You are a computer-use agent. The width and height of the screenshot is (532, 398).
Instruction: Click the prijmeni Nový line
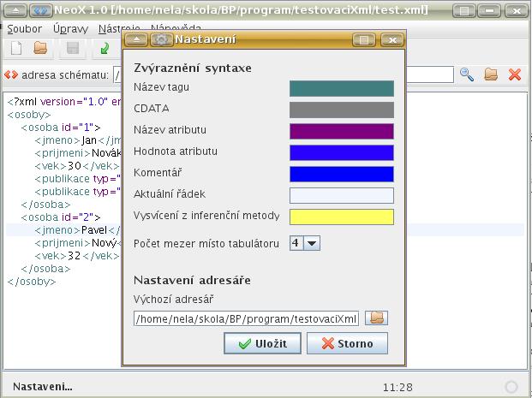coord(78,243)
